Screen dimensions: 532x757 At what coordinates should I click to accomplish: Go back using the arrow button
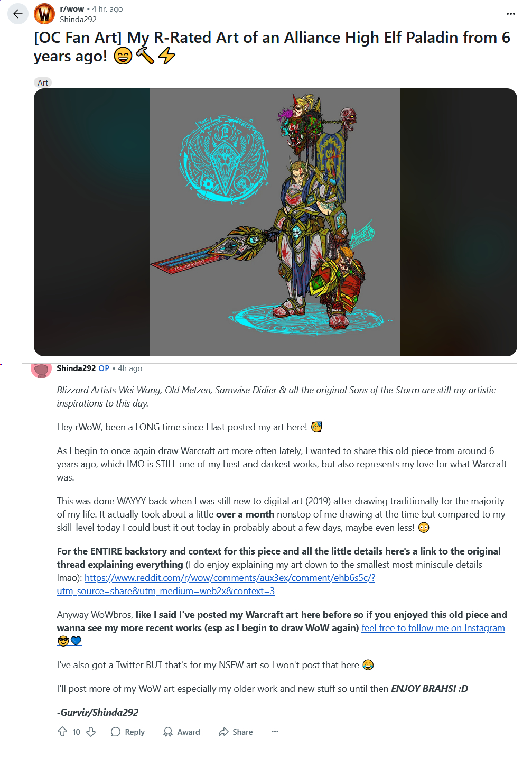pos(18,14)
